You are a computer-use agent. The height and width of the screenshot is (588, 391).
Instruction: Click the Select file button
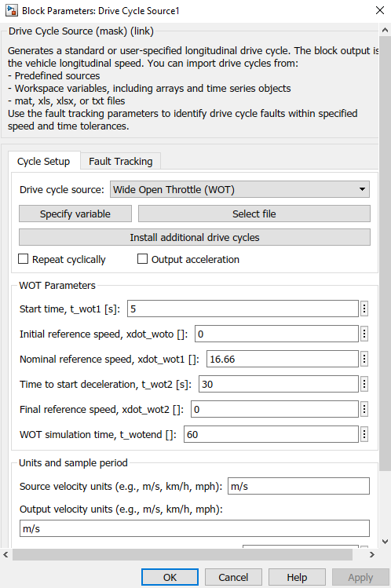pos(254,214)
